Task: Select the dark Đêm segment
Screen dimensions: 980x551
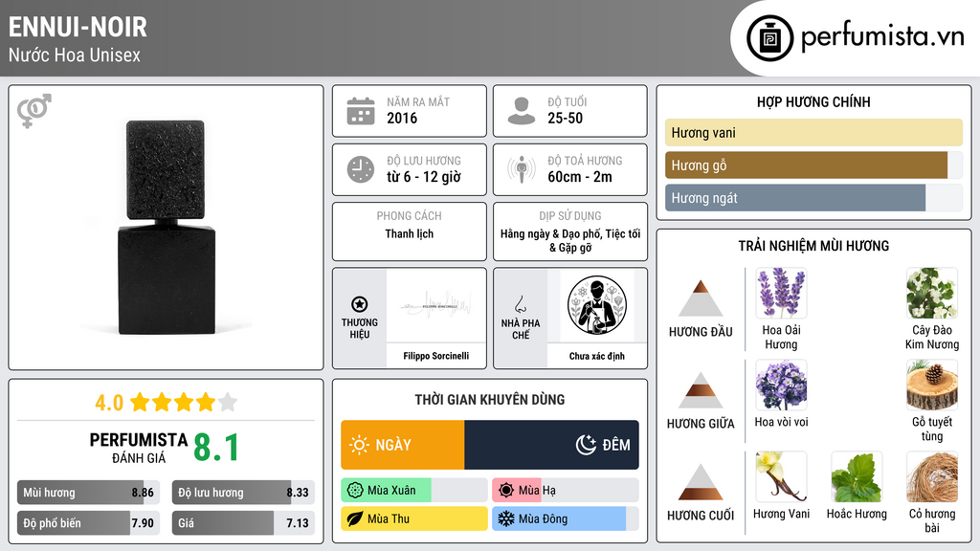Action: coord(552,445)
